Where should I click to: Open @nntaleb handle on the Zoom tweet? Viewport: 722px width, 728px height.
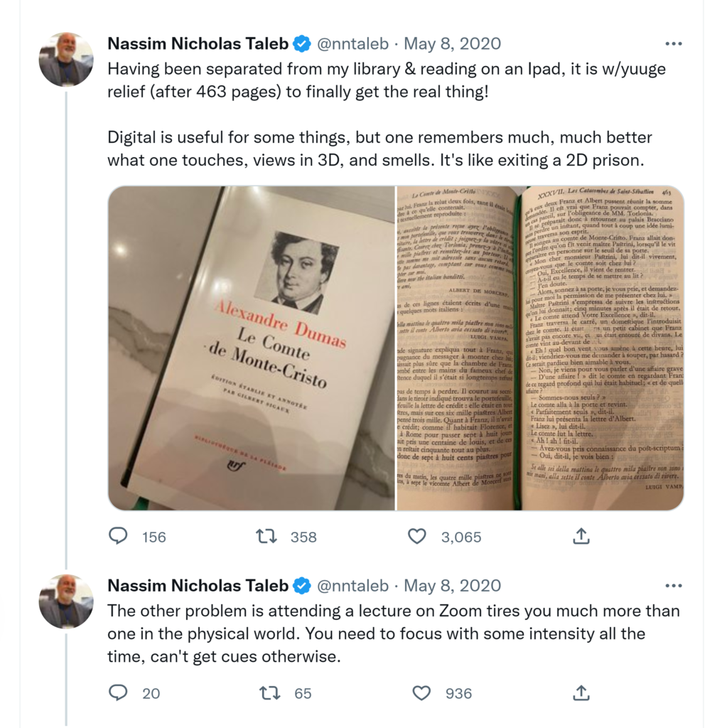(352, 586)
